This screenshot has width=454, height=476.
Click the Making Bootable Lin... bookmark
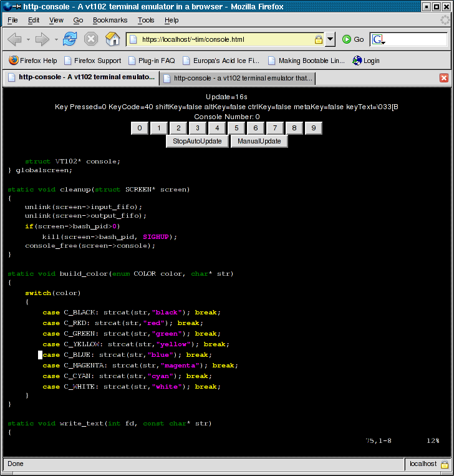(x=306, y=61)
